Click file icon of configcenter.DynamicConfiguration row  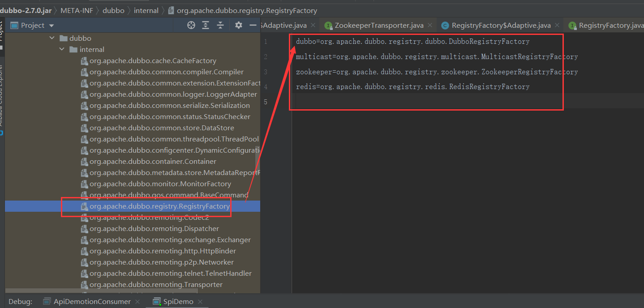pyautogui.click(x=84, y=150)
